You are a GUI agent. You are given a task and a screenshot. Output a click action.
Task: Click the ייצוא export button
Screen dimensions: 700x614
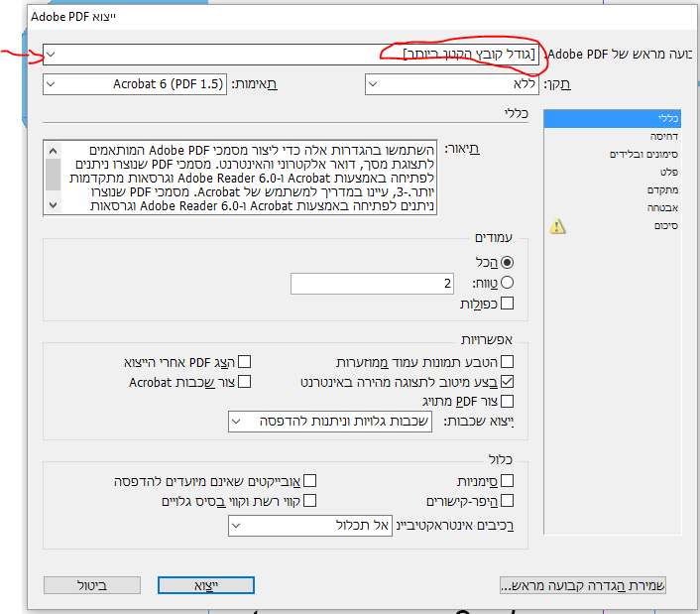pos(206,585)
